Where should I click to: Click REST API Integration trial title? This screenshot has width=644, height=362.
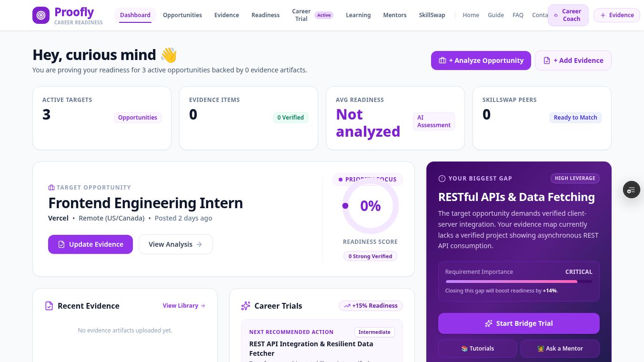coord(311,349)
